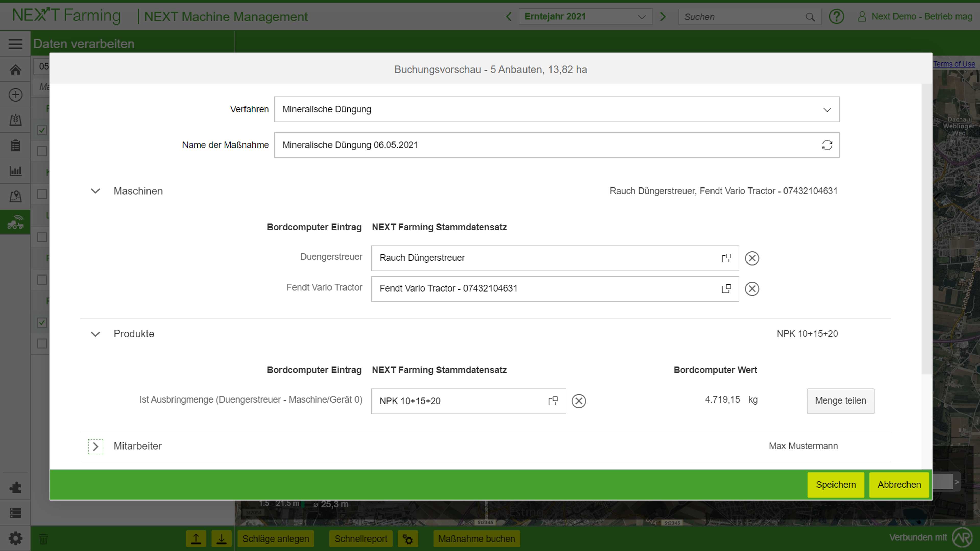This screenshot has width=980, height=551.
Task: Go to next harvest year arrow
Action: tap(663, 17)
